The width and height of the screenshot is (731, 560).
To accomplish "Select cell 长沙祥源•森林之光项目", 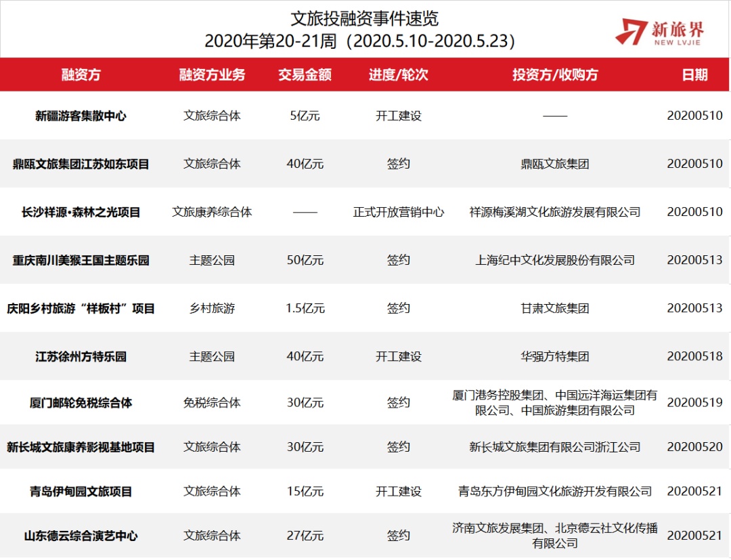I will [81, 212].
